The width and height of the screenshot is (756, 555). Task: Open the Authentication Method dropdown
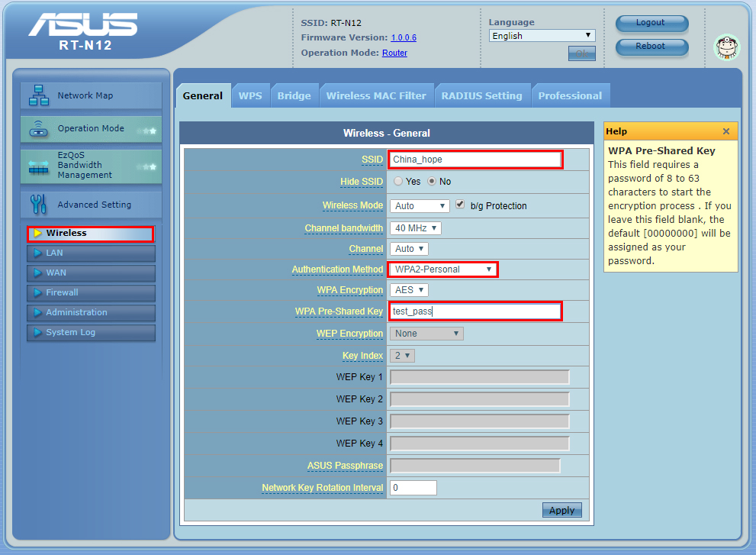tap(443, 269)
